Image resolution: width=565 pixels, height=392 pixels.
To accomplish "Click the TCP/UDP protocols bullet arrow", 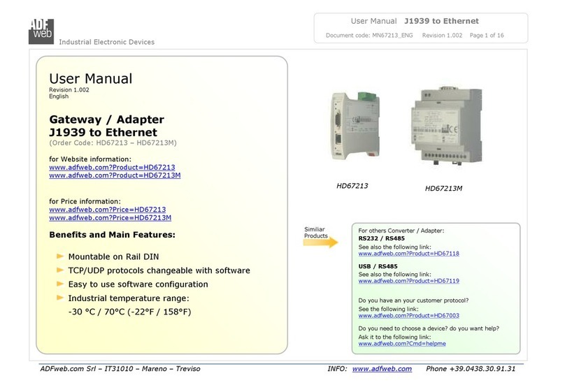I will click(x=60, y=270).
